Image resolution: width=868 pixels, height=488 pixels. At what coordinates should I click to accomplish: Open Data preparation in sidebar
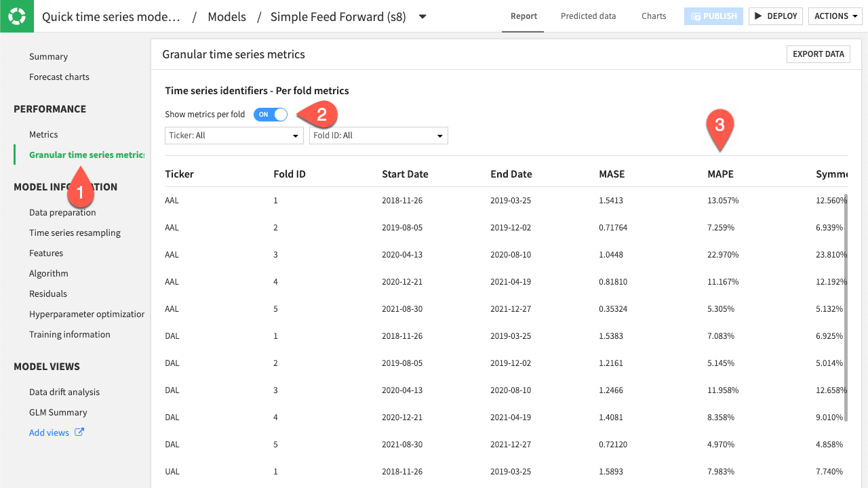62,213
